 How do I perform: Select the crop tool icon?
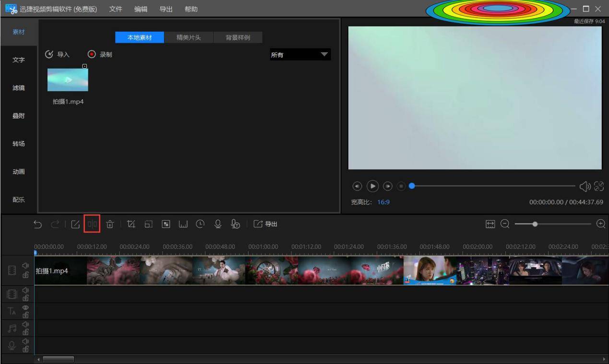131,224
